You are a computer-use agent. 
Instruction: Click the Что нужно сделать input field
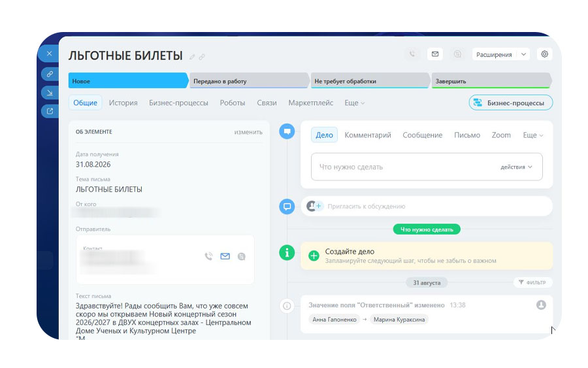click(427, 167)
